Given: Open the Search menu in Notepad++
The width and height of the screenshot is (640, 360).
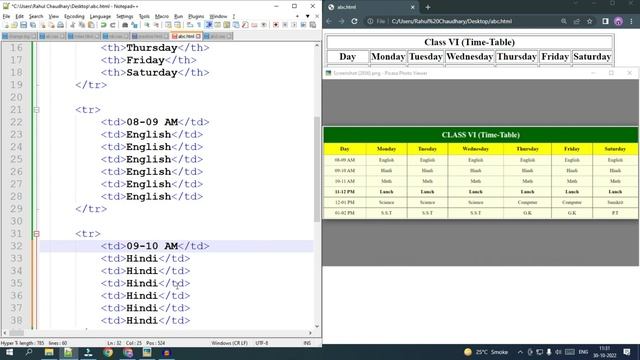Looking at the screenshot, I should [x=36, y=16].
